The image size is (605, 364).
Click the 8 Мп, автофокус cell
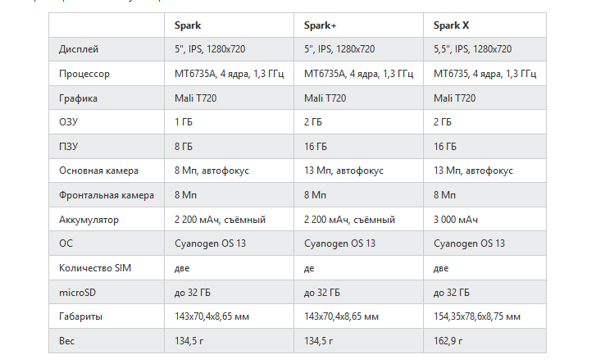[x=212, y=171]
